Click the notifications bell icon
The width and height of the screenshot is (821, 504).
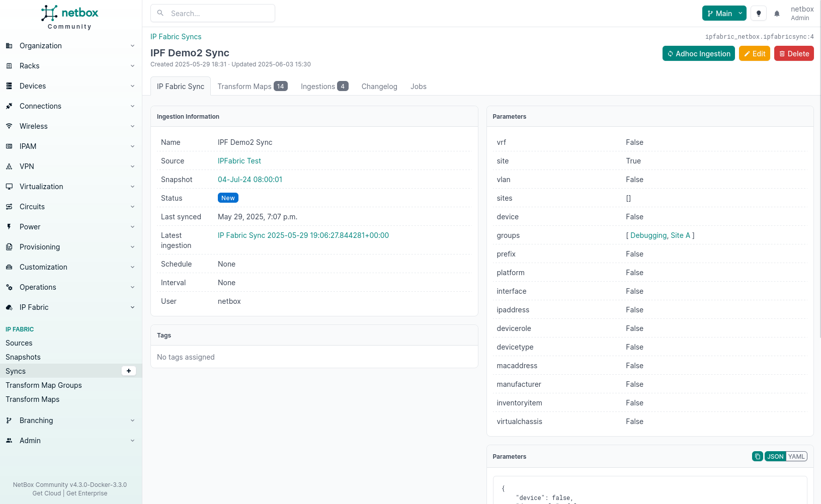coord(777,14)
